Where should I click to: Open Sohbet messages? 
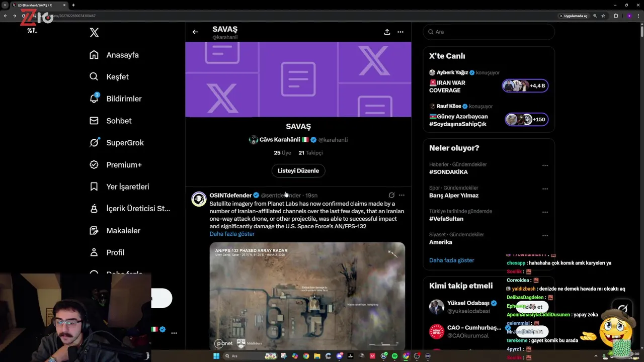tap(111, 121)
